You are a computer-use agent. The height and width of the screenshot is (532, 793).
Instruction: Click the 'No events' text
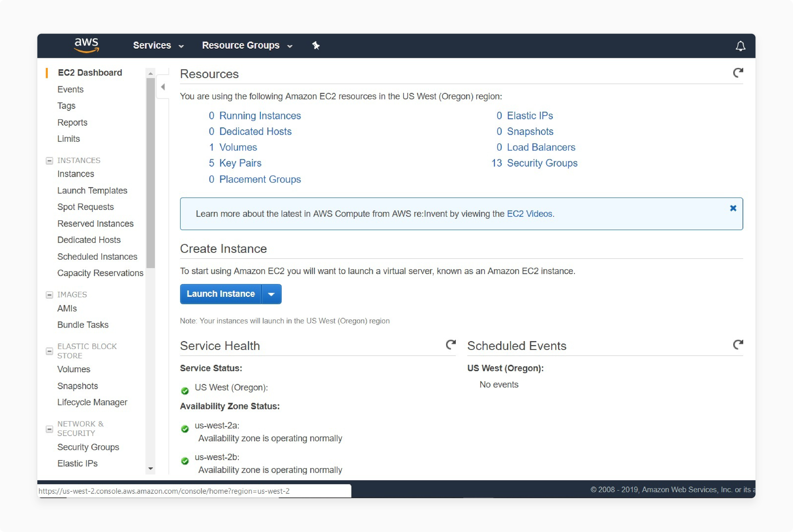point(499,384)
